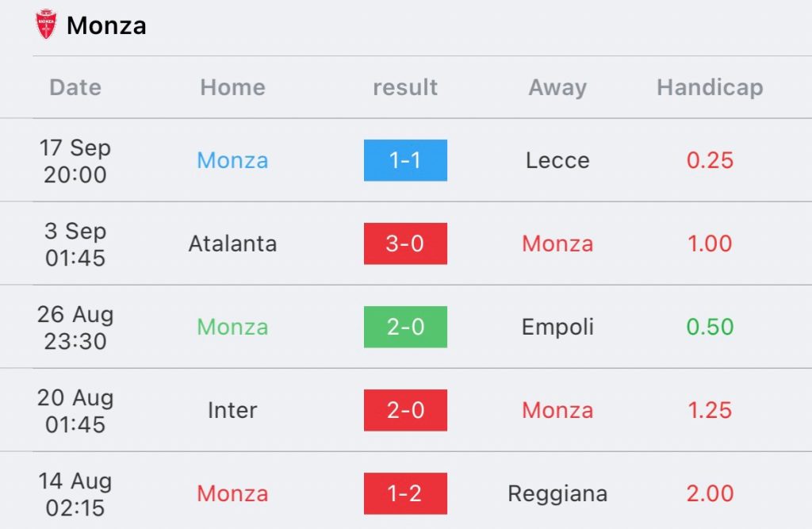Click the Handicap column header
Viewport: 812px width, 529px height.
coord(710,87)
